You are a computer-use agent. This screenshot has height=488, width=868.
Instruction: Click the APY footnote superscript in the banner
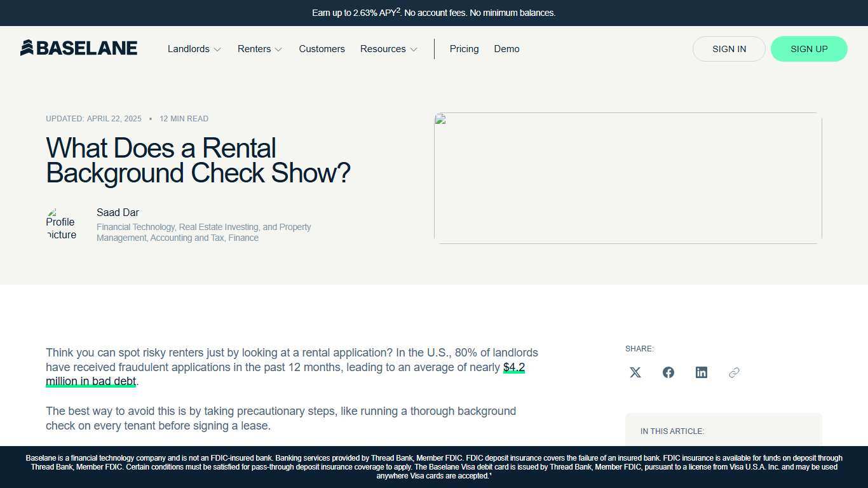397,10
